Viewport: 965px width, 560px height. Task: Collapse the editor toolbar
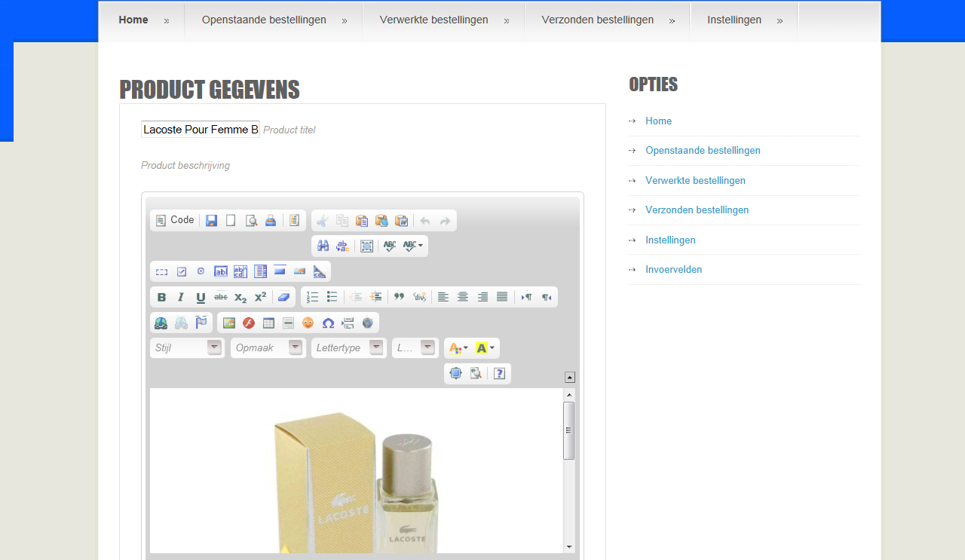point(570,377)
